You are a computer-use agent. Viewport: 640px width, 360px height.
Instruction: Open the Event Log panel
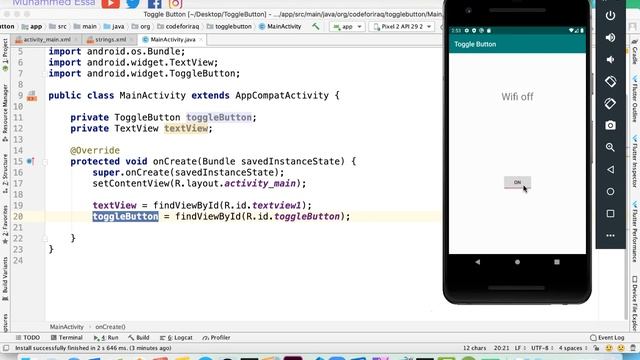607,338
